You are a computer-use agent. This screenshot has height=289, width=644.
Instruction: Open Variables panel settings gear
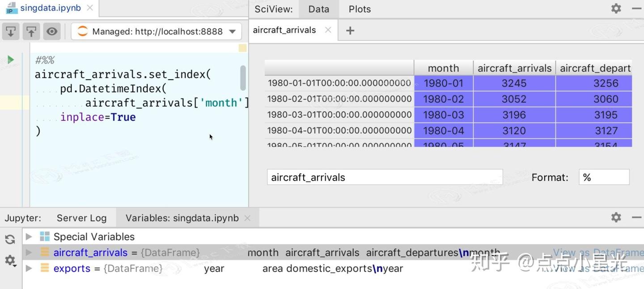coord(9,260)
